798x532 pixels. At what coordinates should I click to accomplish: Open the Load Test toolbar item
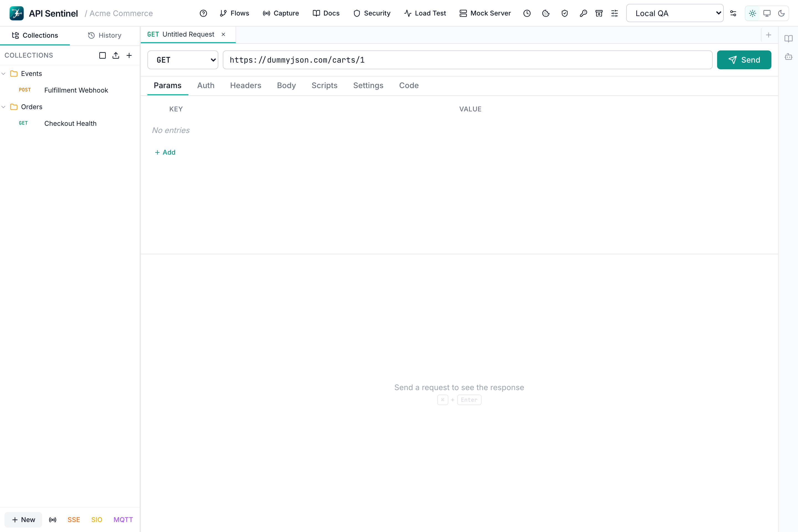pos(425,13)
